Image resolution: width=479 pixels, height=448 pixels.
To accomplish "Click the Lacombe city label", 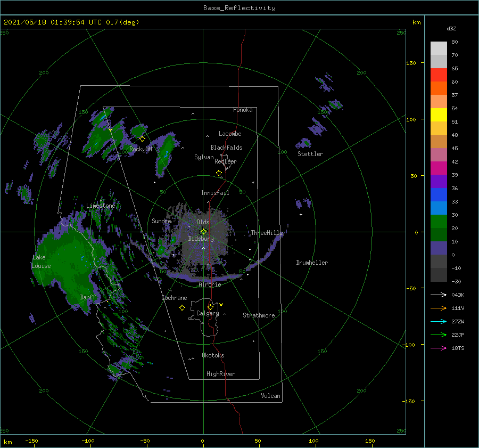I will point(230,134).
